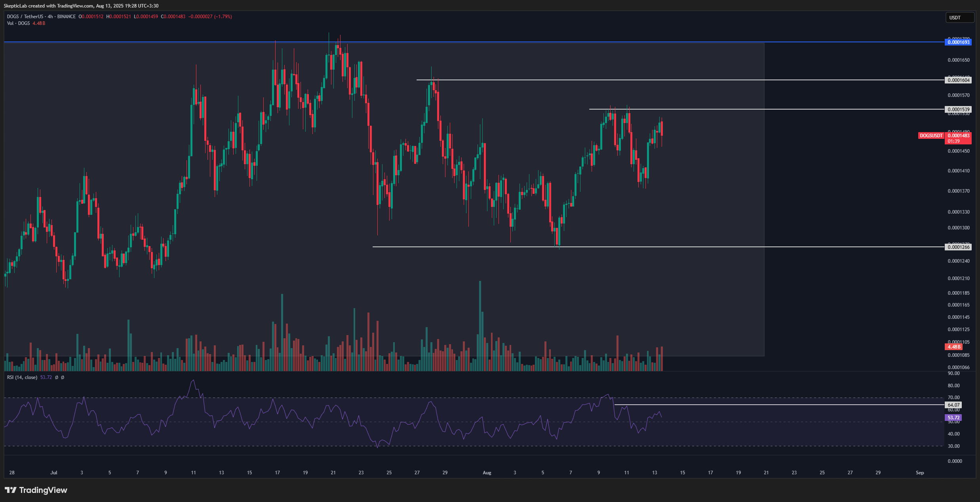The width and height of the screenshot is (980, 502).
Task: Click the 0.0001370 price axis tick
Action: [x=958, y=191]
